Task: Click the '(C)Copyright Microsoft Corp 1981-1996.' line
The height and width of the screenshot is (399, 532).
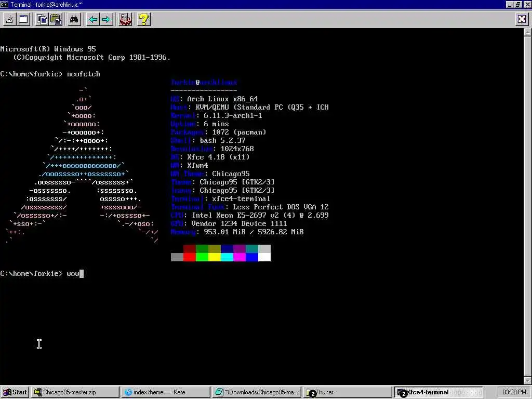Action: tap(91, 57)
